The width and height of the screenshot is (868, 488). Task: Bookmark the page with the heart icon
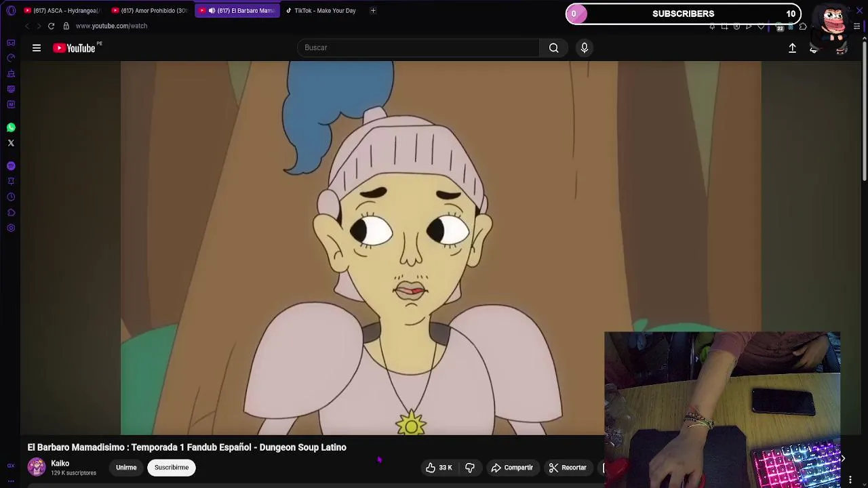click(x=761, y=26)
